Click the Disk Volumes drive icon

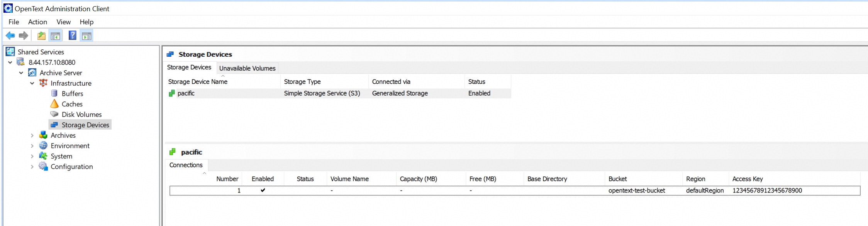point(54,114)
